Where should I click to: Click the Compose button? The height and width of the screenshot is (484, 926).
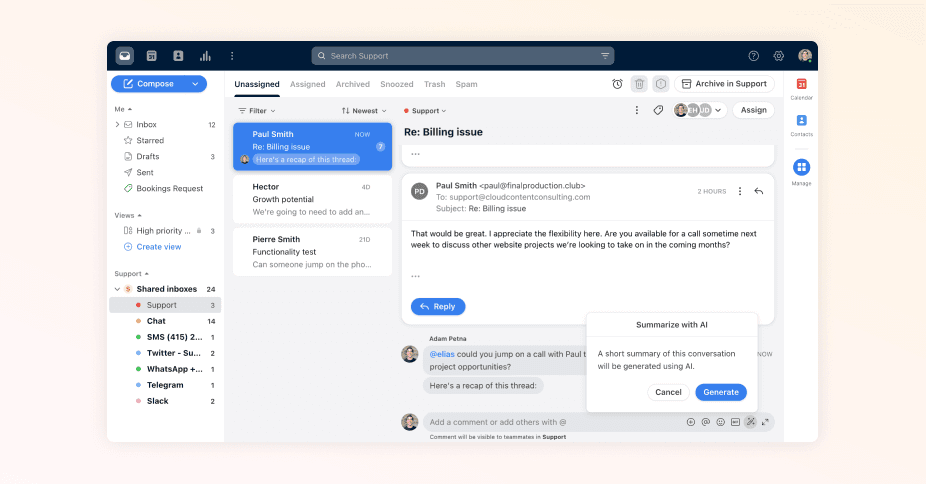coord(149,84)
